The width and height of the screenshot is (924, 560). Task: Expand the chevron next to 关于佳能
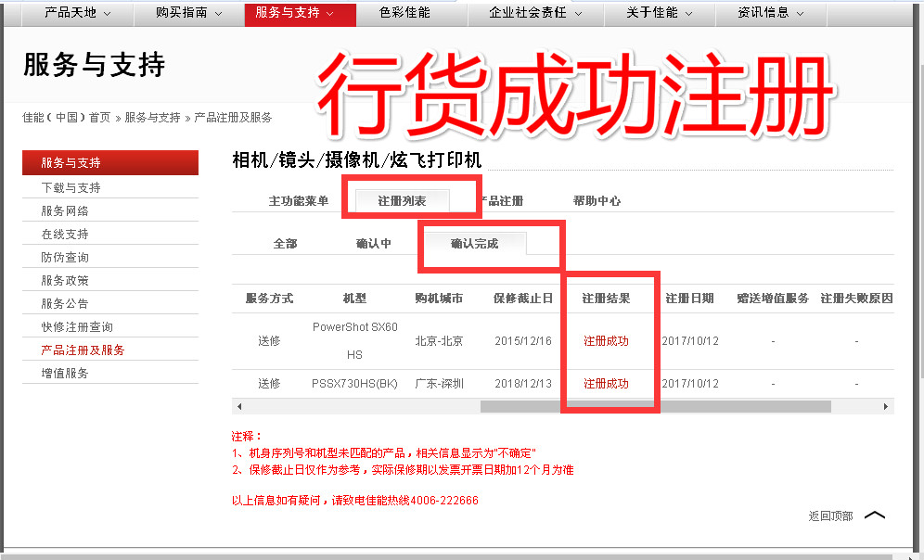[x=689, y=14]
